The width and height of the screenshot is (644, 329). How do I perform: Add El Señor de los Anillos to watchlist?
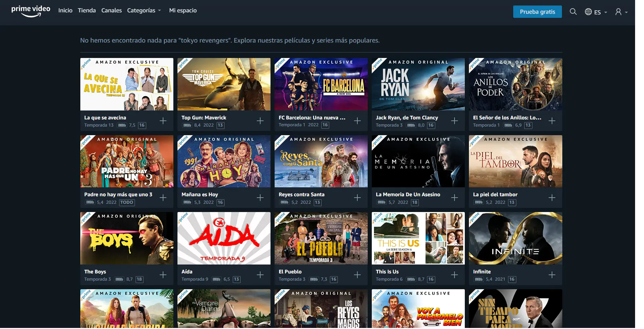(x=552, y=121)
